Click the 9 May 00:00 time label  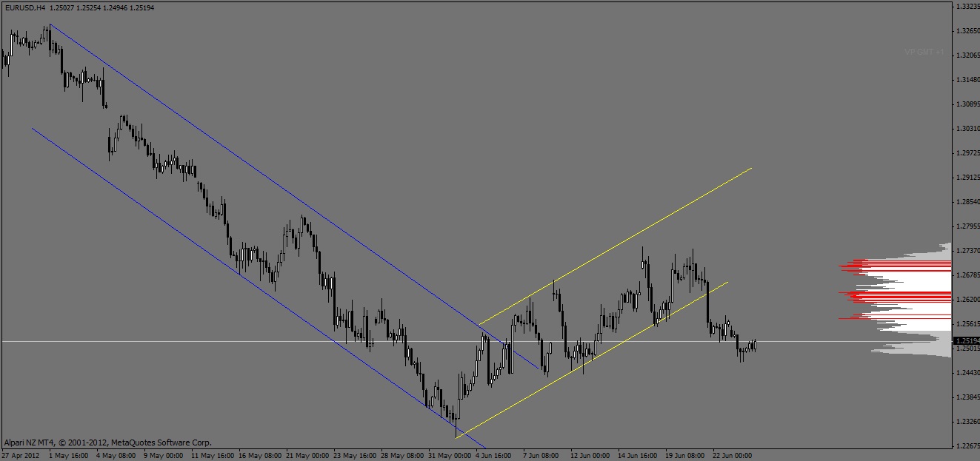click(x=164, y=455)
